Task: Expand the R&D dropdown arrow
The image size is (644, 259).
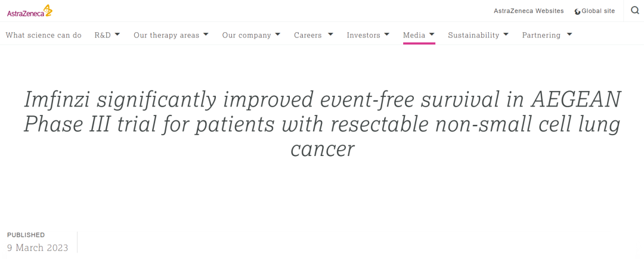Action: pyautogui.click(x=117, y=35)
